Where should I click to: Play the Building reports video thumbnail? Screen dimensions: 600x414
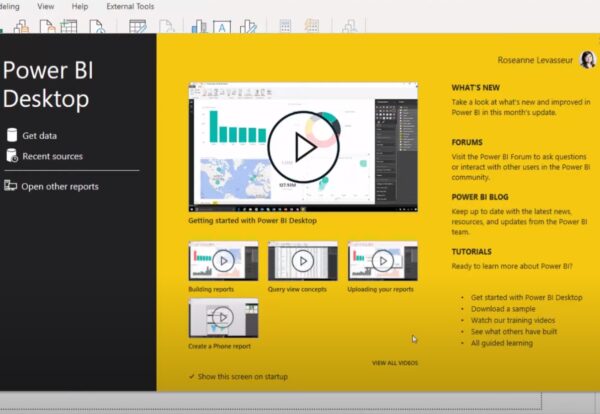pyautogui.click(x=223, y=261)
